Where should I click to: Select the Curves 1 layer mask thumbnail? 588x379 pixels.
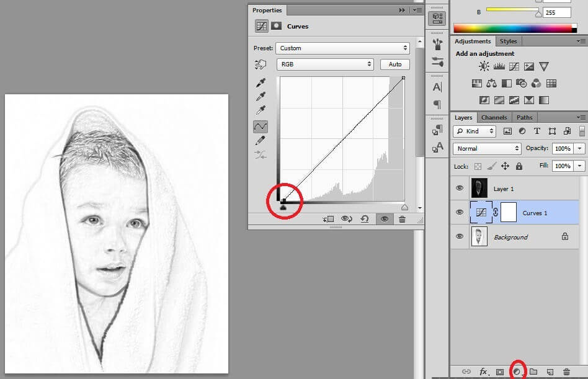[x=508, y=212]
